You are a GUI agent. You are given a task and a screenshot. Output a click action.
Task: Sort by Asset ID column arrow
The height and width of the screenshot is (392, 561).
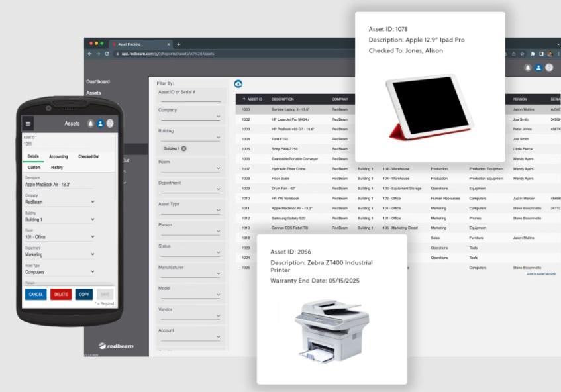click(244, 99)
